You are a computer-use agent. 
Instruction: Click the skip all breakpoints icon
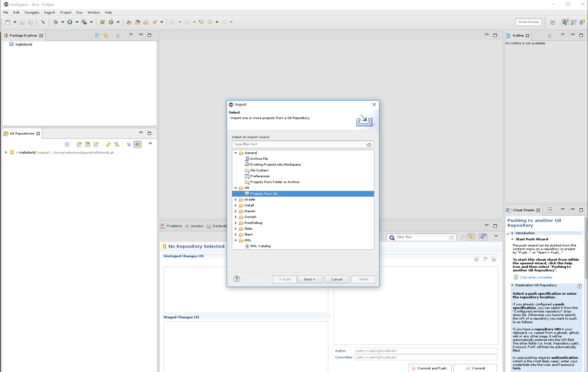[x=43, y=22]
